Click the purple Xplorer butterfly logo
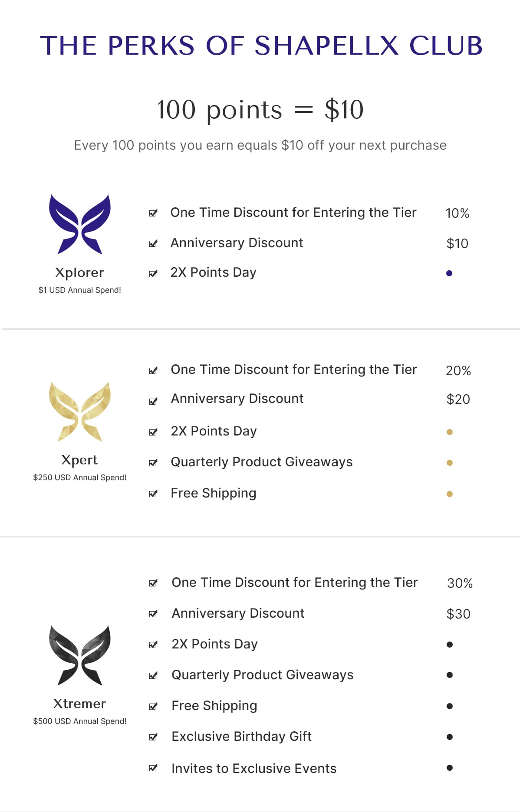Screen dimensions: 520x812 80,224
